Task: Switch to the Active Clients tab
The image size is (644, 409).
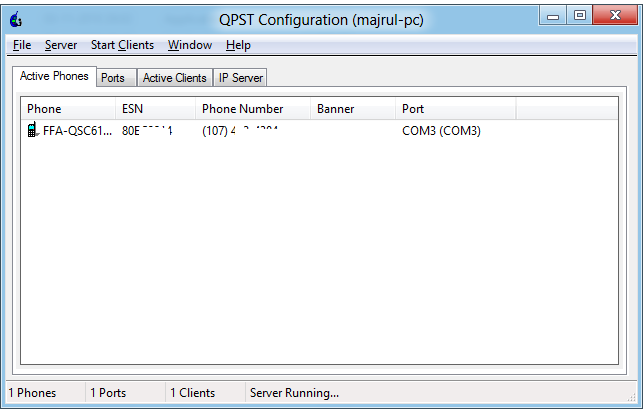Action: tap(175, 78)
